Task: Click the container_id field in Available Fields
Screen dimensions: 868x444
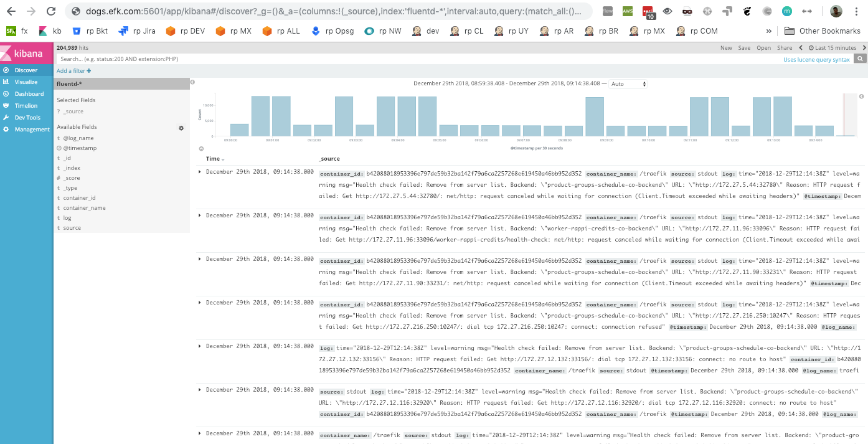Action: pos(79,198)
